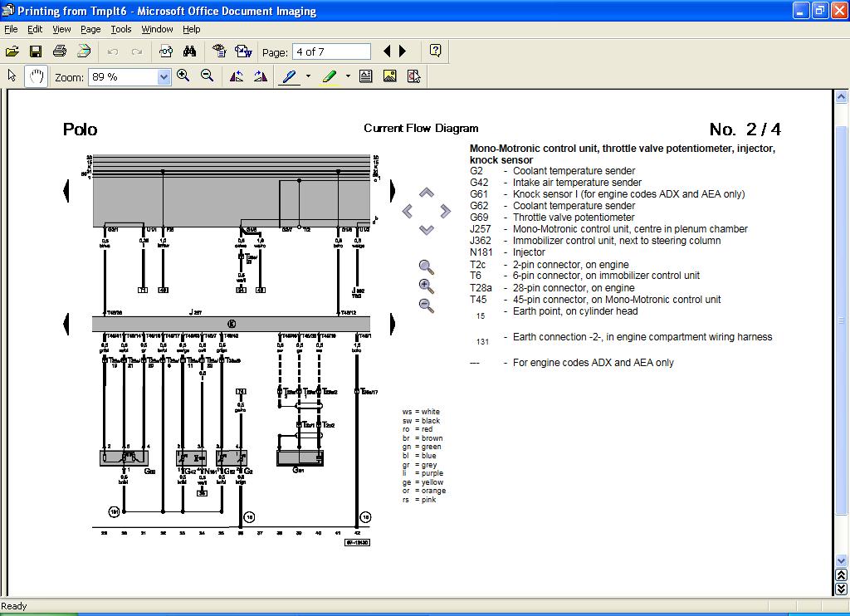
Task: Click the Open folder icon
Action: pyautogui.click(x=12, y=51)
